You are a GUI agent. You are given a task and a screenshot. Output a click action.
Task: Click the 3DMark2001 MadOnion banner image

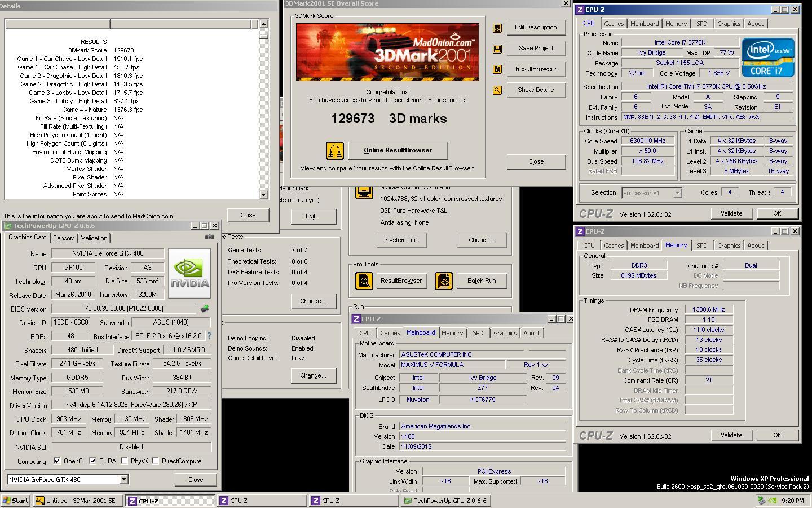[387, 52]
